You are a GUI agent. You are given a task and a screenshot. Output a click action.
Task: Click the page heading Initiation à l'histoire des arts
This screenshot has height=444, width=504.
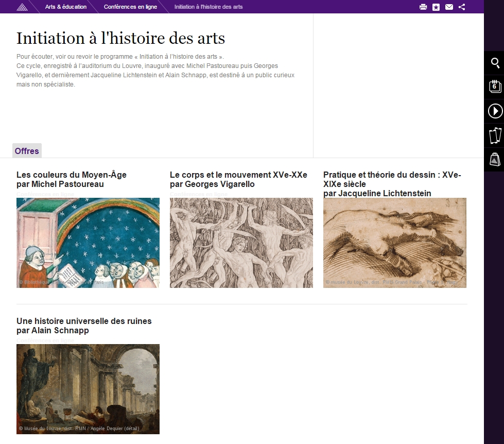tap(120, 38)
